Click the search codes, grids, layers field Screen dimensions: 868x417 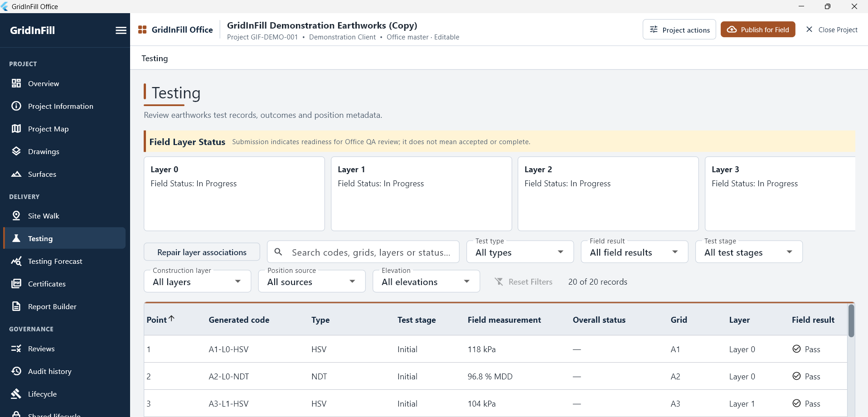pos(363,252)
